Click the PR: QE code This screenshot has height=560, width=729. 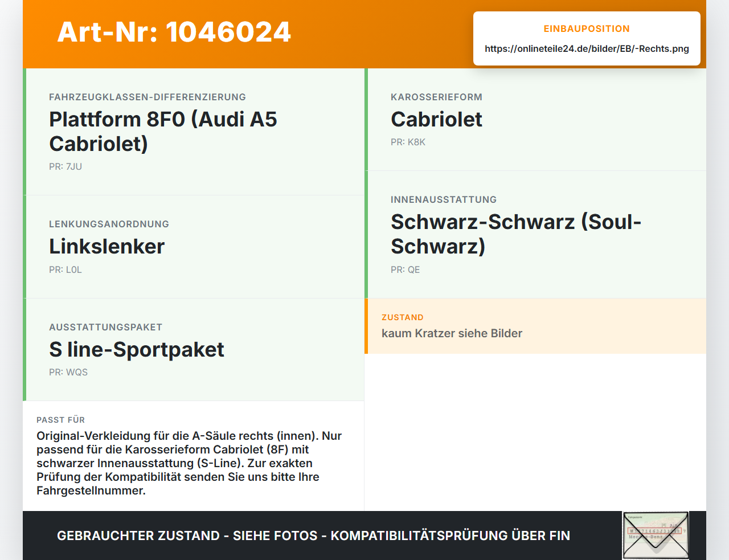pos(405,270)
